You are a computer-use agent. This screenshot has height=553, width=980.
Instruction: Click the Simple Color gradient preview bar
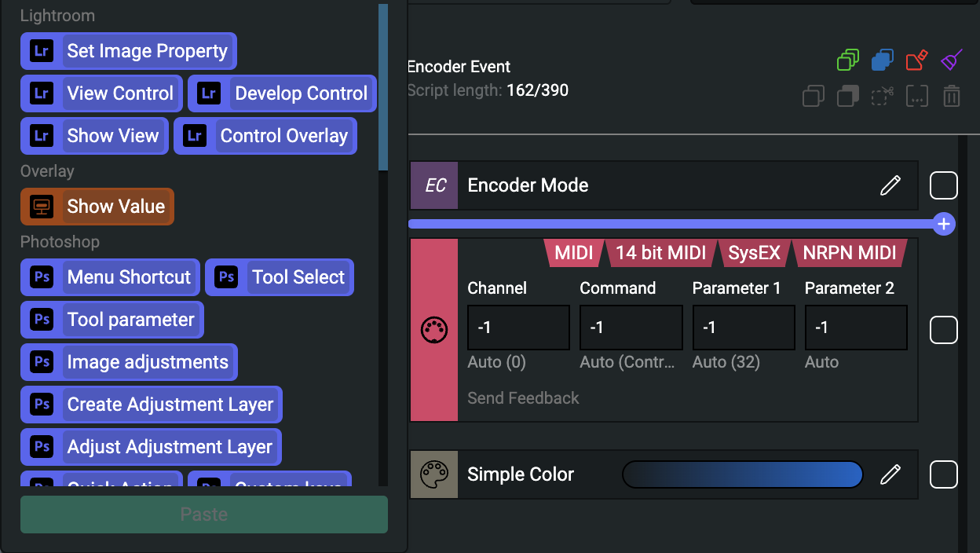(742, 474)
